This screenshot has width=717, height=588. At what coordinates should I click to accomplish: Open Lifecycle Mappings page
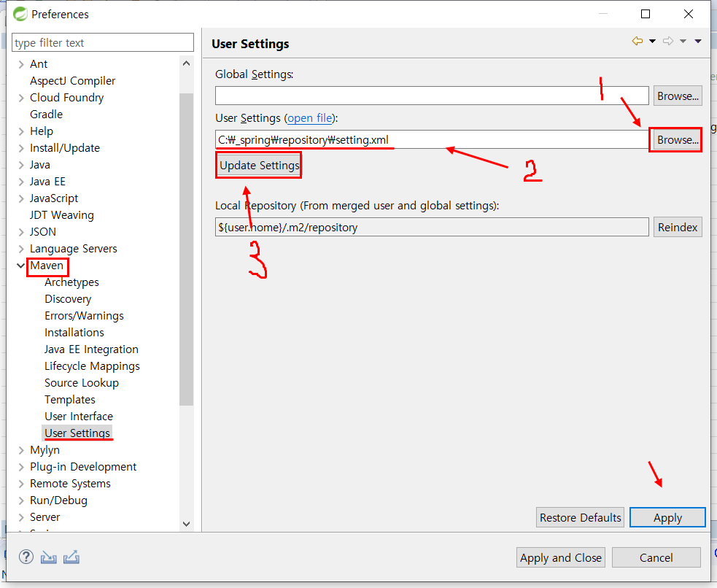pos(92,366)
